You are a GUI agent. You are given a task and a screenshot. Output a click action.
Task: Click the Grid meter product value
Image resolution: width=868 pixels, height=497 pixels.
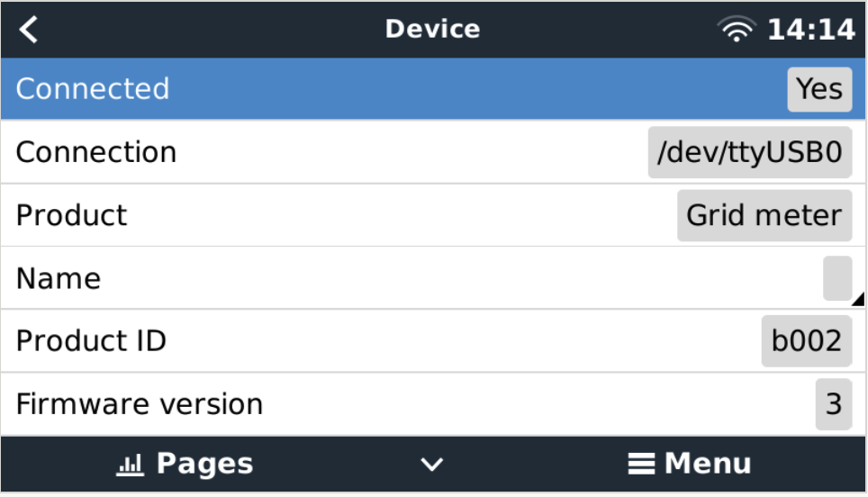pyautogui.click(x=764, y=215)
